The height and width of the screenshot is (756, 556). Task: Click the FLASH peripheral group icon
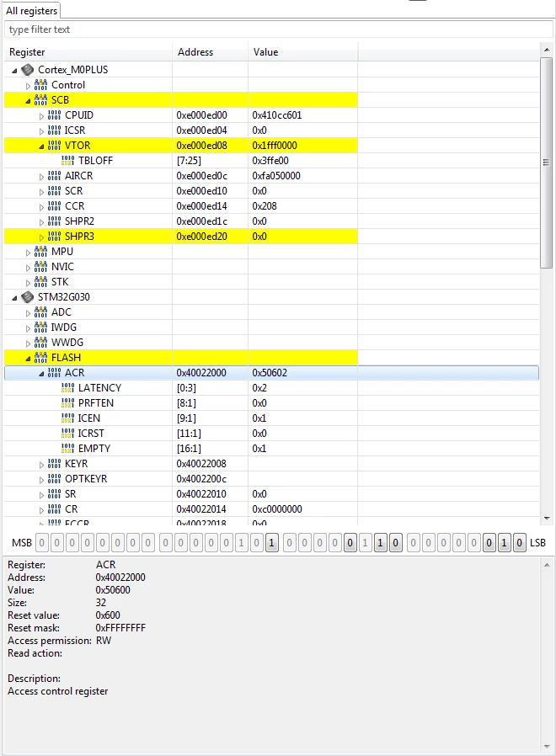click(41, 358)
